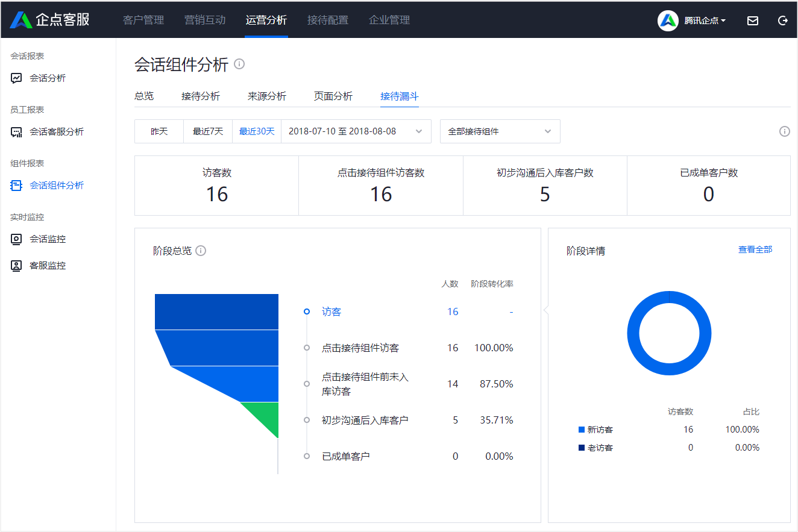The width and height of the screenshot is (798, 532).
Task: Click the 访客数 summary card
Action: tap(217, 186)
